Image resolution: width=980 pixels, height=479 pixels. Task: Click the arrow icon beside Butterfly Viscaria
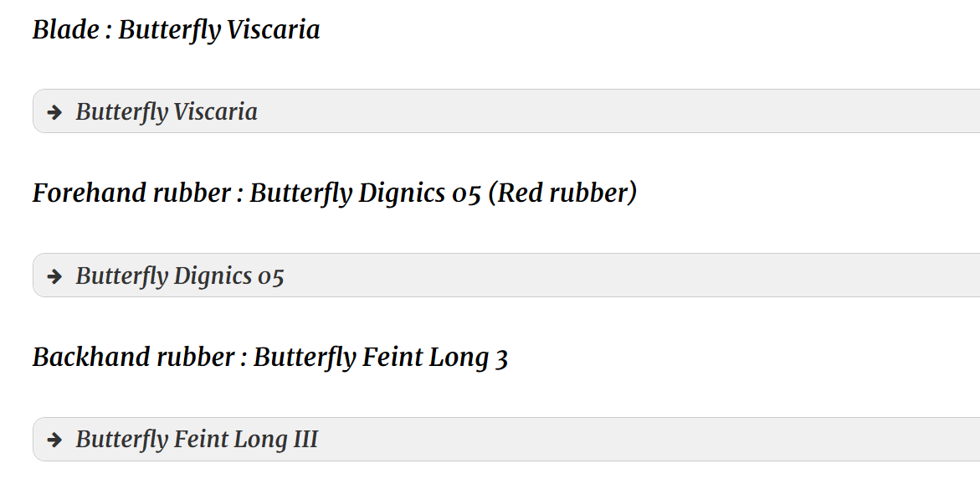55,112
